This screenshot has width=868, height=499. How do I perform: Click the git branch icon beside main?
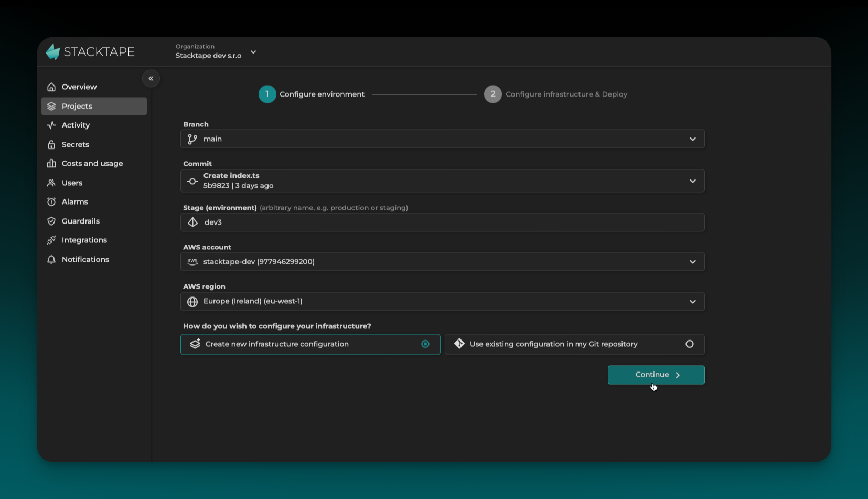pos(192,139)
